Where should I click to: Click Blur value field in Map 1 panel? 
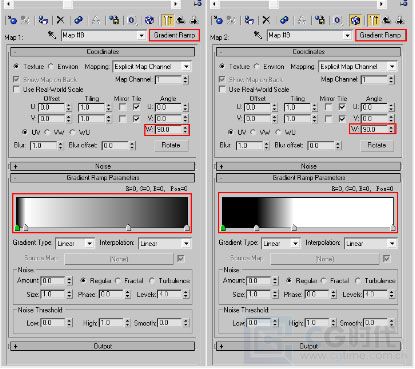click(44, 146)
